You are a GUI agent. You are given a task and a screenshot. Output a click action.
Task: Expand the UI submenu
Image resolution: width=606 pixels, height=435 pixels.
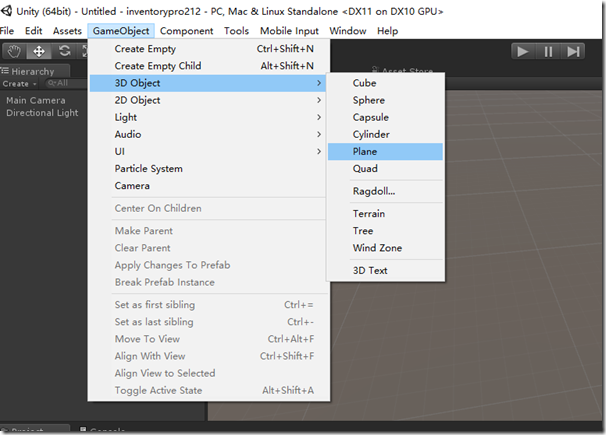208,151
